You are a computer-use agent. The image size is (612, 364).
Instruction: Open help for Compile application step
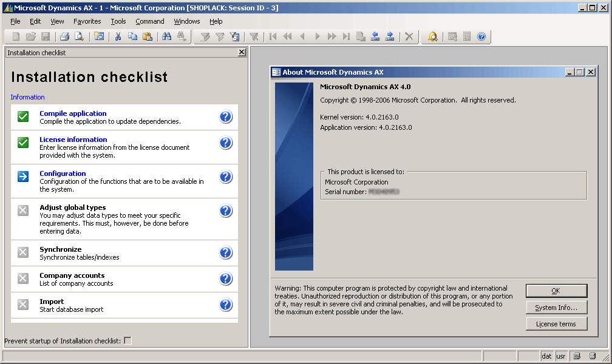click(226, 116)
